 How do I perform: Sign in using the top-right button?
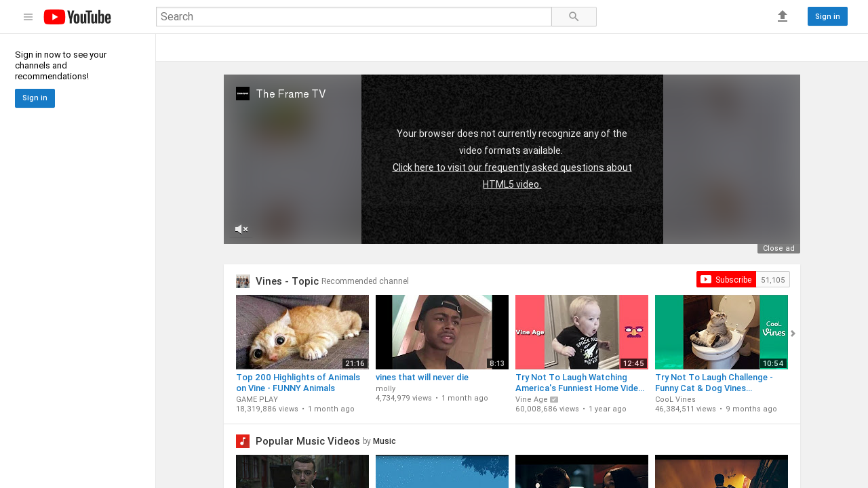(x=827, y=16)
